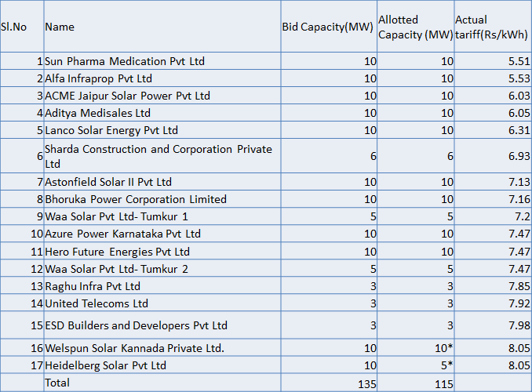This screenshot has height=392, width=532.
Task: Select ESD Builders' bid capacity 3
Action: pyautogui.click(x=373, y=325)
